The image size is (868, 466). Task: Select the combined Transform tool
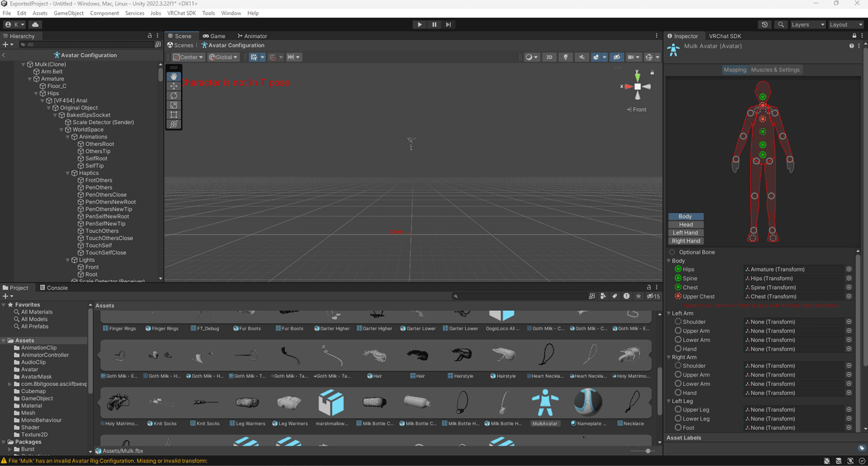[174, 124]
